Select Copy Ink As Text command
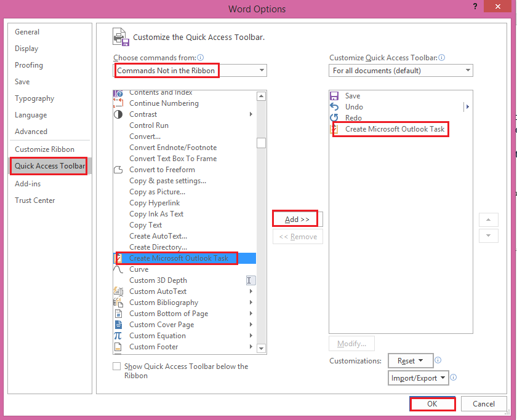Viewport: 517px width, 420px height. (184, 214)
